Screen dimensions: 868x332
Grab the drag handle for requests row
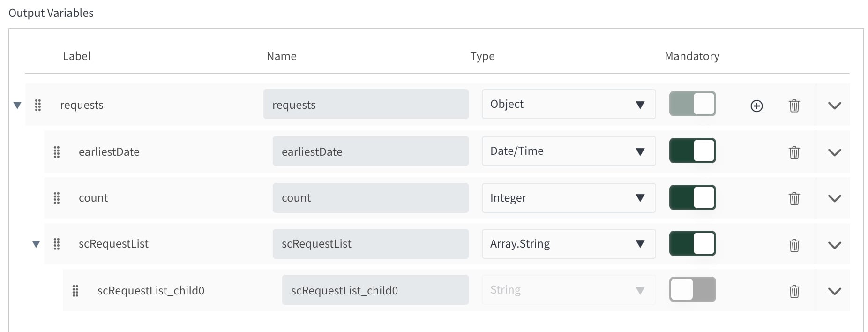(x=38, y=105)
